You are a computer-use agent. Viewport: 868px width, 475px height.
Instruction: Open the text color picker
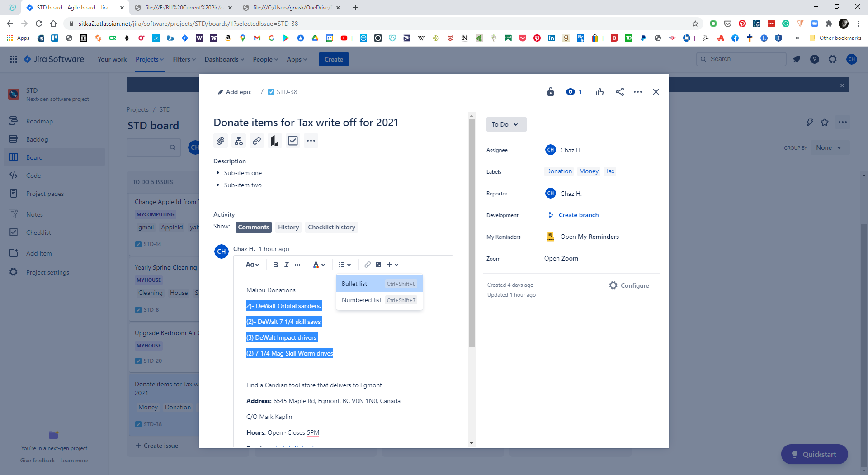point(319,265)
